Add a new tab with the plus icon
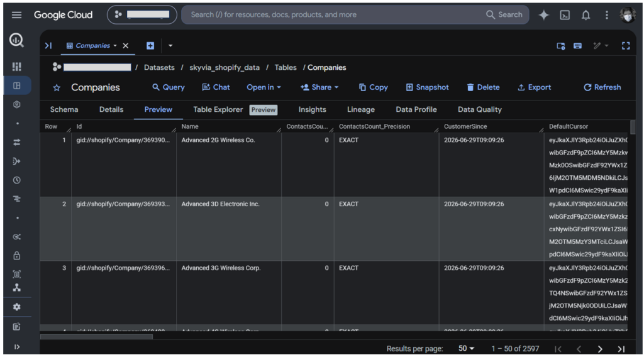Screen dimensions: 644x357 point(150,45)
